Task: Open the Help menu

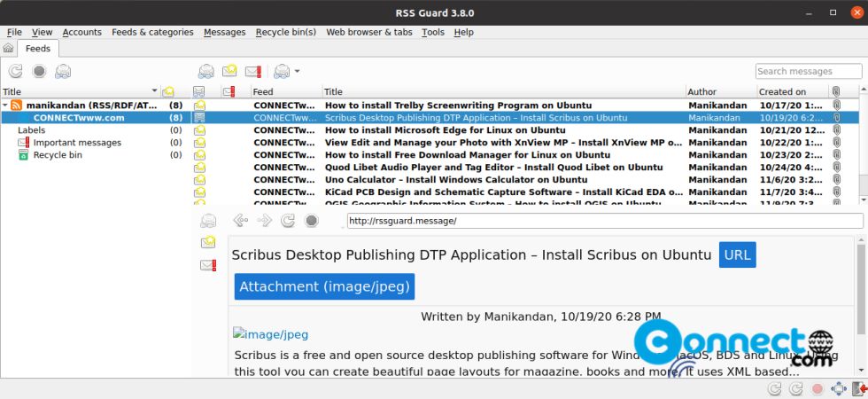Action: coord(464,32)
